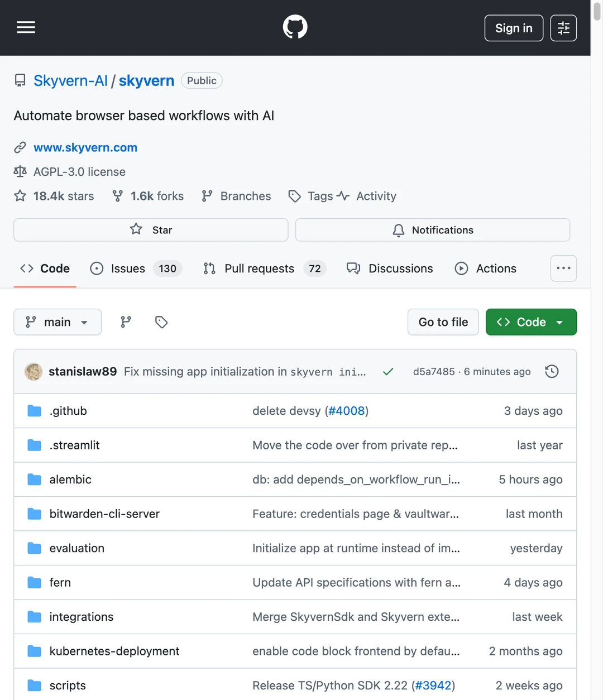View the AGPL-3.0 license
603x700 pixels.
79,172
